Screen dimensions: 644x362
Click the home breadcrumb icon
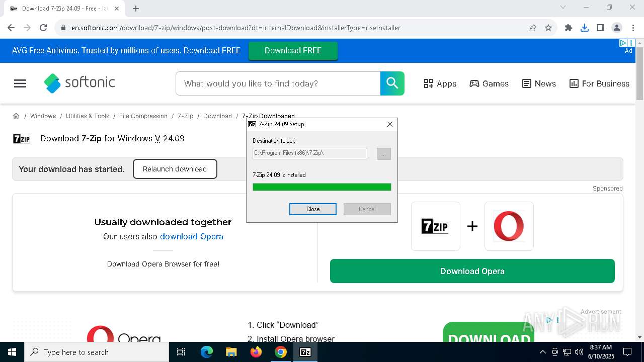(16, 116)
